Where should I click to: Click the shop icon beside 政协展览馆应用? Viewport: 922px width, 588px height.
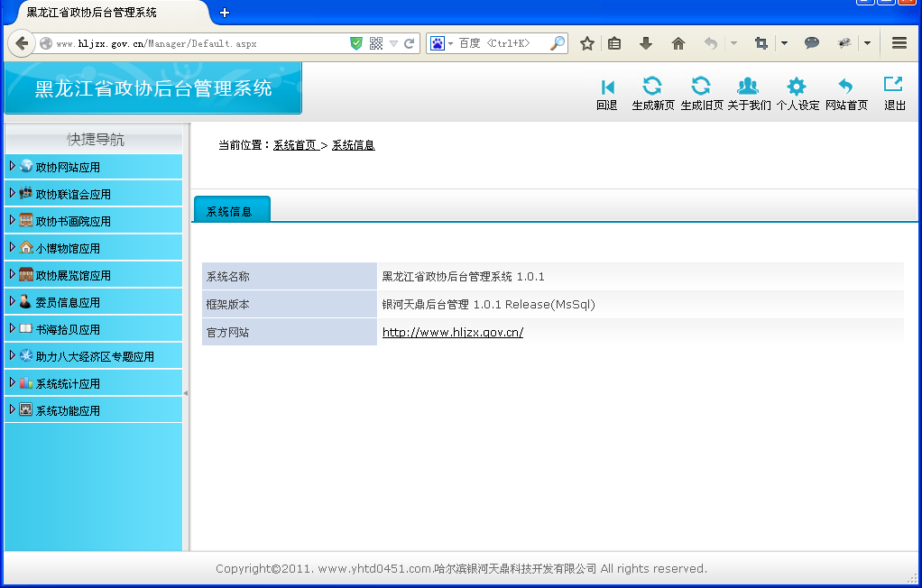pos(26,274)
